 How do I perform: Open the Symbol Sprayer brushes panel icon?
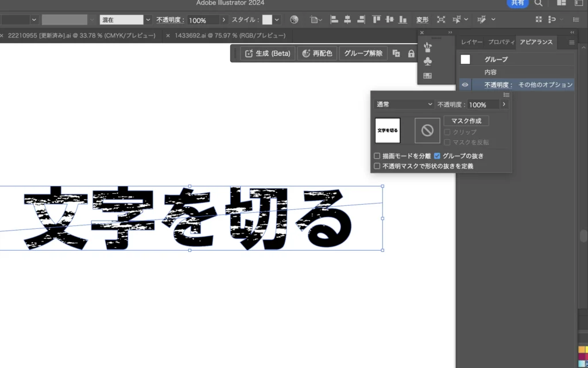pyautogui.click(x=427, y=47)
